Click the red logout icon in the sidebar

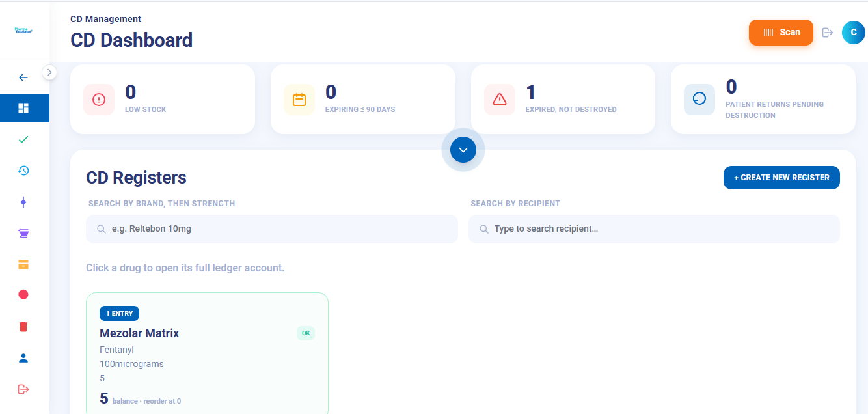pos(23,389)
